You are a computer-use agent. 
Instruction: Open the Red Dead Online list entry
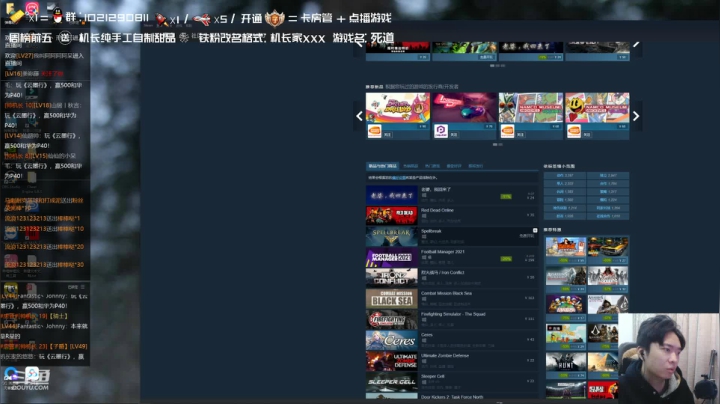452,215
